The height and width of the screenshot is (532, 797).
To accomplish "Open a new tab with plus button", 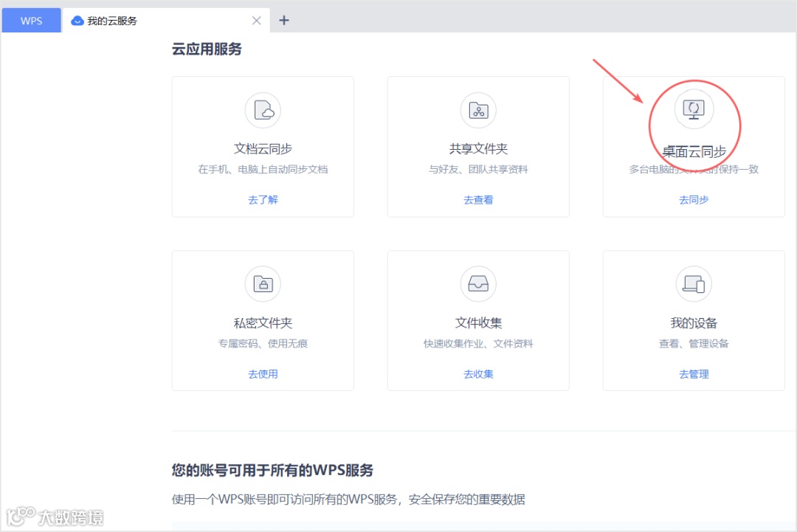I will pos(284,21).
